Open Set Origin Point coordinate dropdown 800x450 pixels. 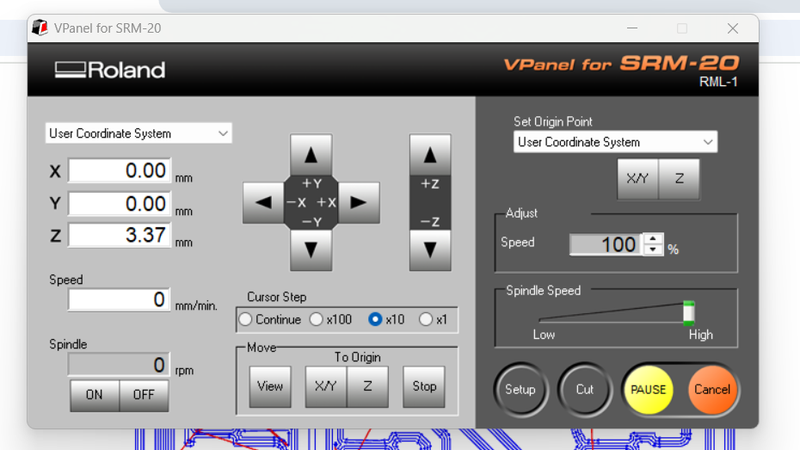tap(615, 142)
